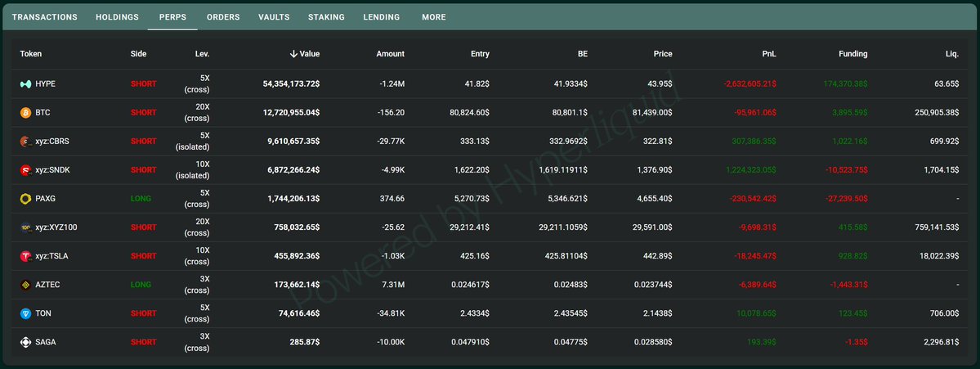Sort by the Funding column header
This screenshot has height=369, width=980.
[x=853, y=54]
